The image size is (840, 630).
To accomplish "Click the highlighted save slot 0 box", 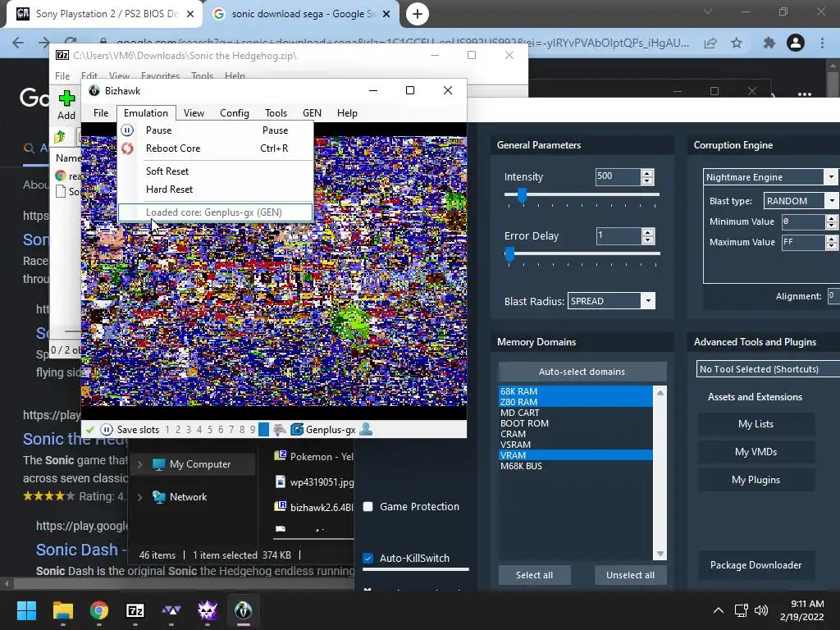I will tap(263, 430).
